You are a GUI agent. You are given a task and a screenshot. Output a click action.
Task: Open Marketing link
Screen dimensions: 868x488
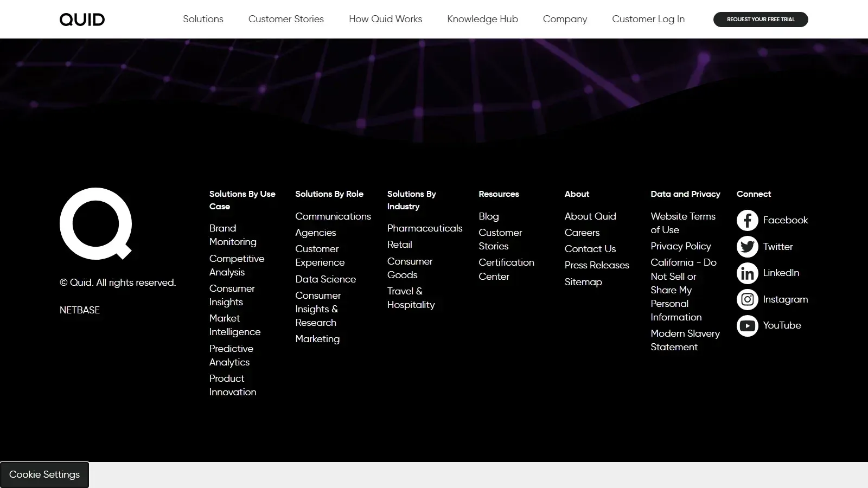(x=317, y=339)
